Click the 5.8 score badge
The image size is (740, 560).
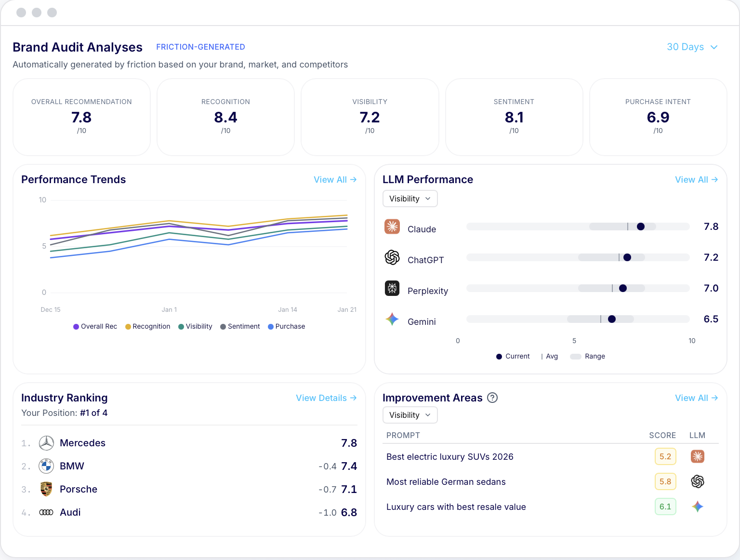coord(665,481)
